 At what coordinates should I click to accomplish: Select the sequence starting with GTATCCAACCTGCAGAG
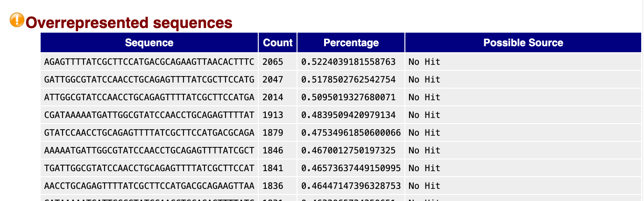pyautogui.click(x=149, y=132)
